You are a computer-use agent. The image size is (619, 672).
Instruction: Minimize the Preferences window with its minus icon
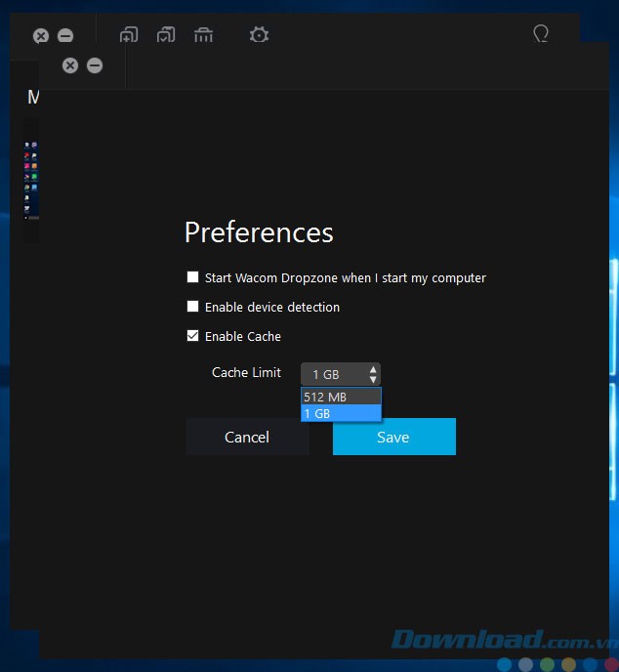[95, 65]
